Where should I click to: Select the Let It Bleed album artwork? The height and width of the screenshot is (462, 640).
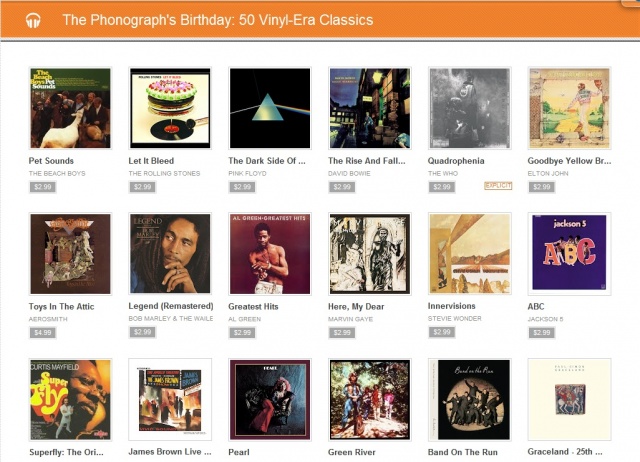pyautogui.click(x=170, y=108)
